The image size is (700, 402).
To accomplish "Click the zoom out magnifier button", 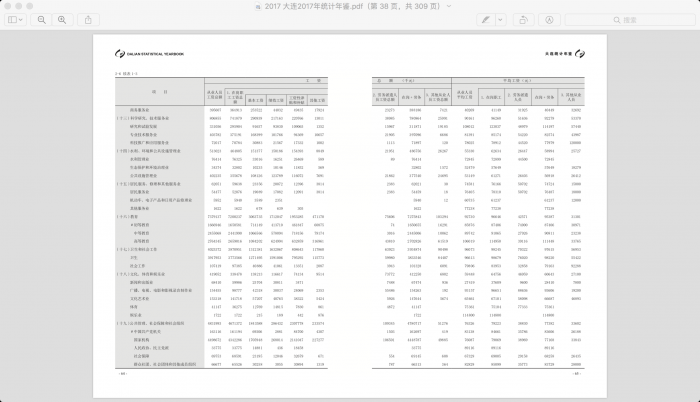I will point(43,19).
